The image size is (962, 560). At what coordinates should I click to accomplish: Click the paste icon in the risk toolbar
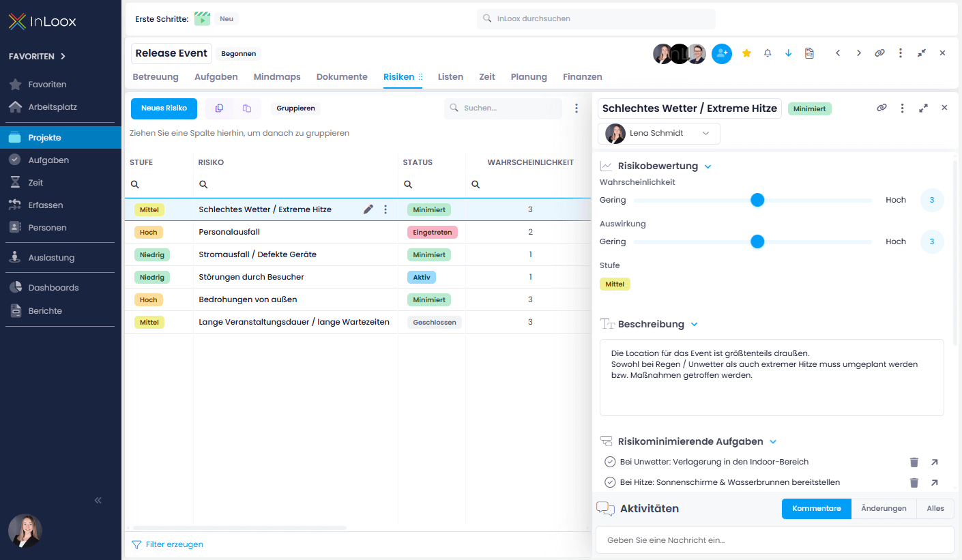tap(248, 108)
